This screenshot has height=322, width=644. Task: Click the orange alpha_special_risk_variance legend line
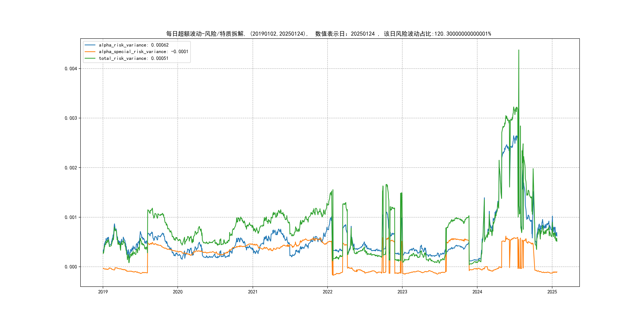click(90, 52)
